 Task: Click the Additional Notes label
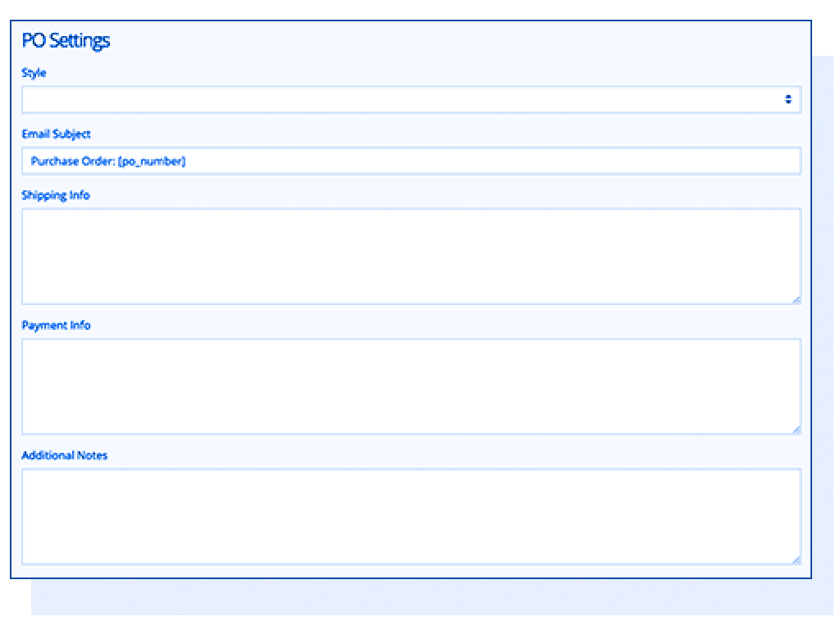(x=65, y=455)
